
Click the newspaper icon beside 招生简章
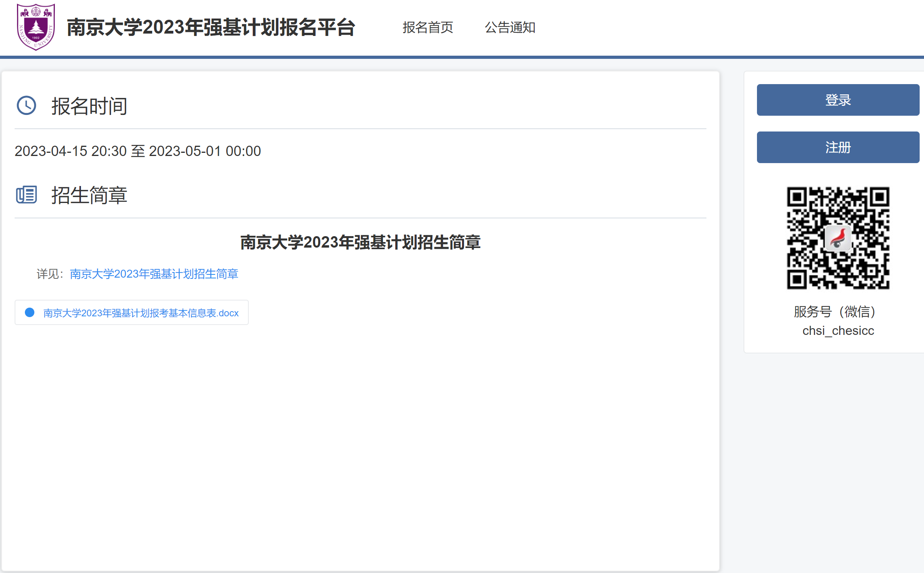[x=26, y=195]
